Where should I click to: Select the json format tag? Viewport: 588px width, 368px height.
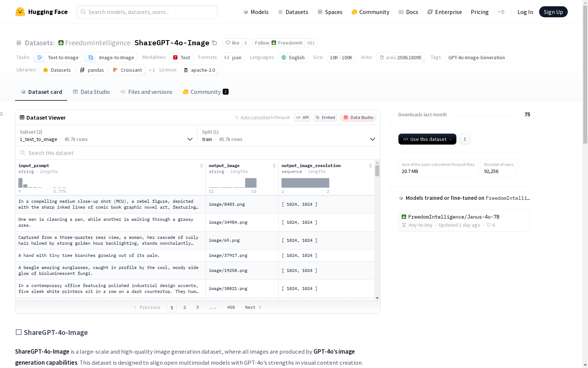pos(233,57)
